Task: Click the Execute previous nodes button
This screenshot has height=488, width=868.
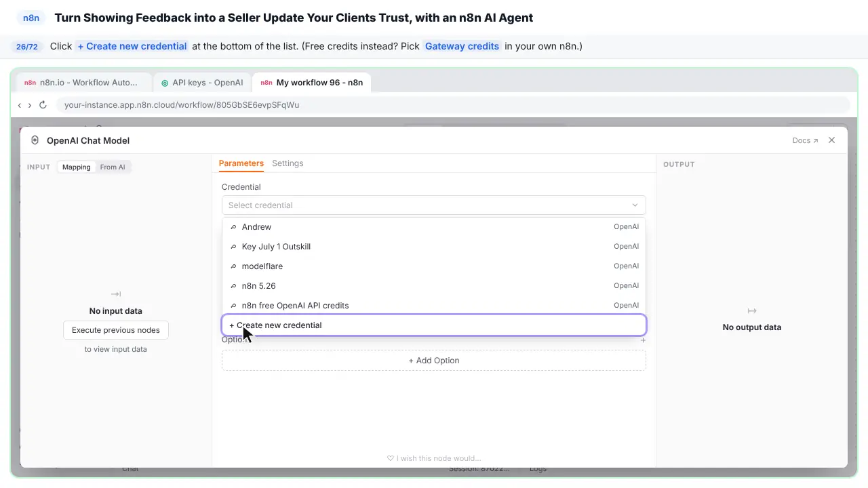Action: (x=116, y=330)
